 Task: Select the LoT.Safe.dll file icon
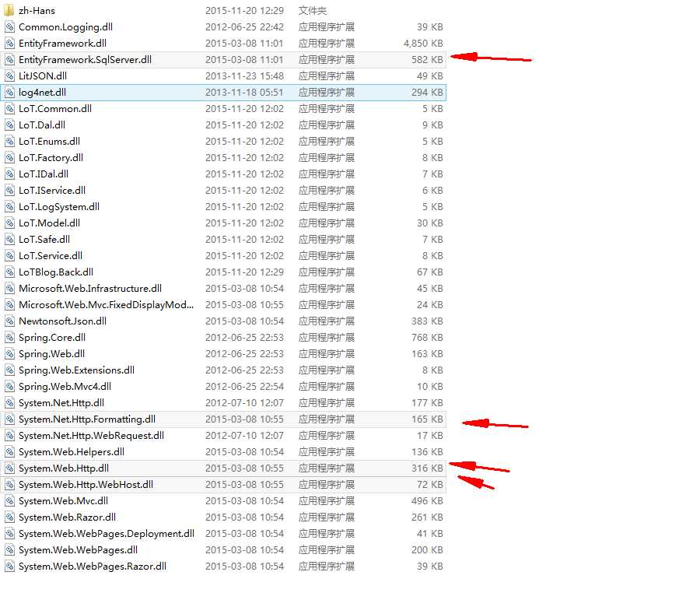[x=9, y=240]
